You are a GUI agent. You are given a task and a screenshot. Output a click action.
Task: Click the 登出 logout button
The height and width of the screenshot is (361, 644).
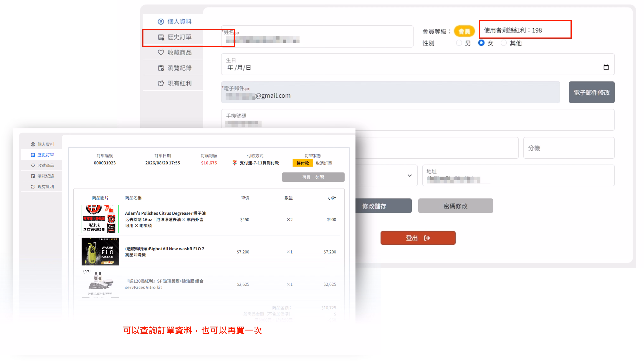click(x=418, y=238)
